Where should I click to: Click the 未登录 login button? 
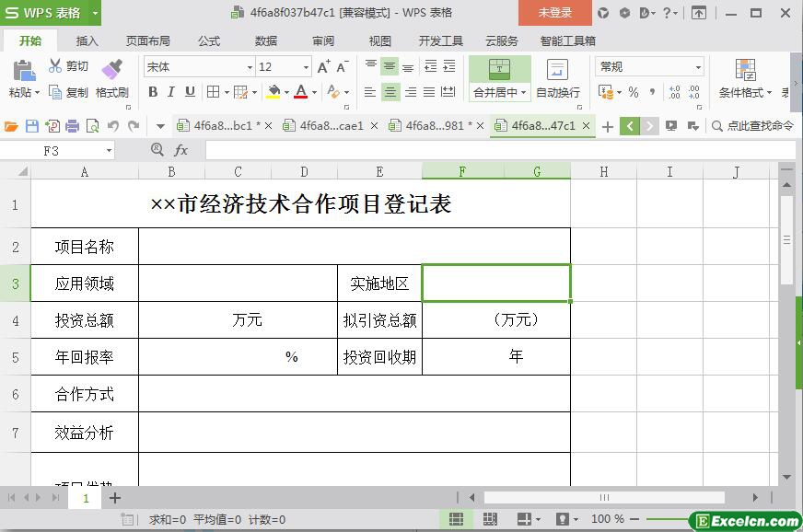tap(555, 13)
